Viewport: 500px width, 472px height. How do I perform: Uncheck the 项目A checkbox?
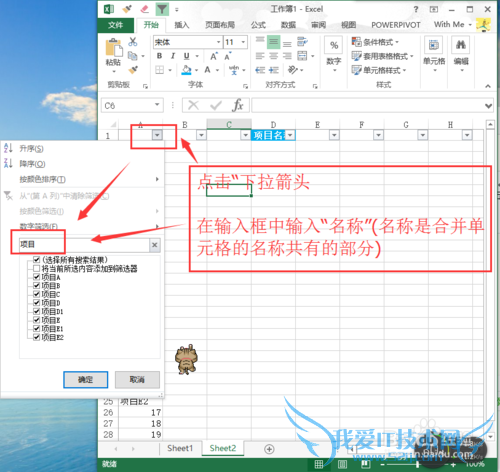pyautogui.click(x=37, y=277)
